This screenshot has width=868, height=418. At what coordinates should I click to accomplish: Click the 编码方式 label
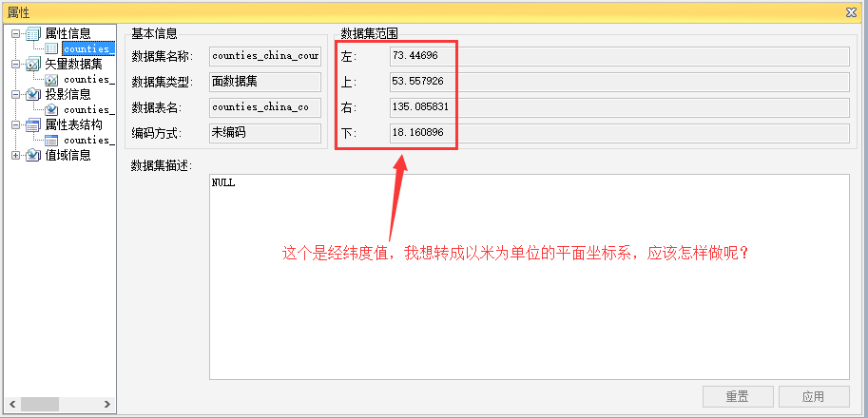[157, 133]
